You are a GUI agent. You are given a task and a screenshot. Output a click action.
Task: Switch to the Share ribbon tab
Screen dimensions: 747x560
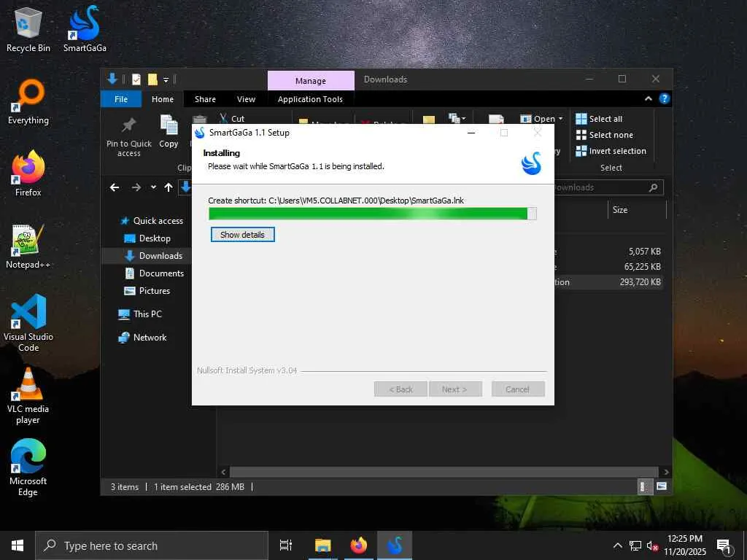(x=205, y=99)
